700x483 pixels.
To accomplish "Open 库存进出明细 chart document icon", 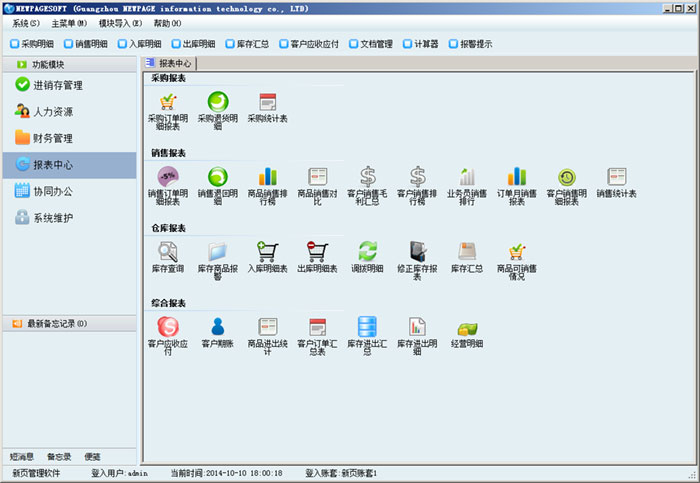I will pyautogui.click(x=417, y=327).
